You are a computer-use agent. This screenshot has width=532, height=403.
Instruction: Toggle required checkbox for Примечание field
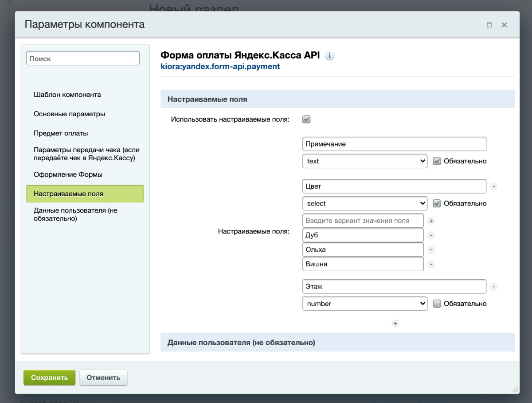pos(437,161)
